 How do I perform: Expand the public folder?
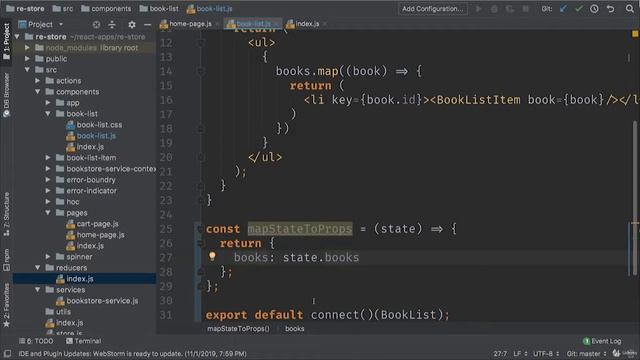(27, 59)
